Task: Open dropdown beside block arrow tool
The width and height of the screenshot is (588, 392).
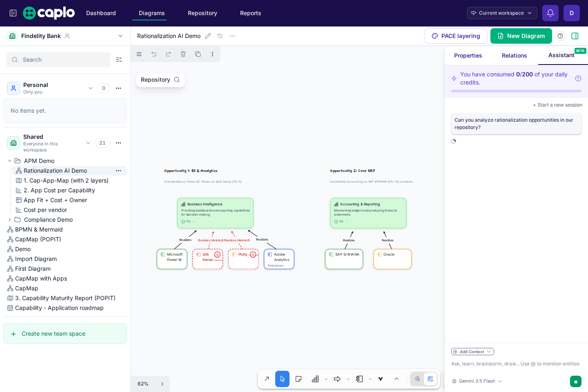Action: click(348, 379)
